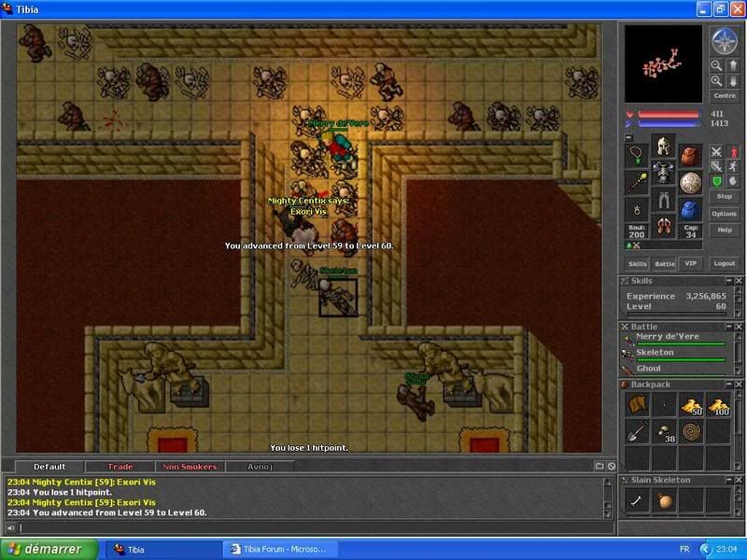Click the Stop button
747x560 pixels.
click(725, 196)
